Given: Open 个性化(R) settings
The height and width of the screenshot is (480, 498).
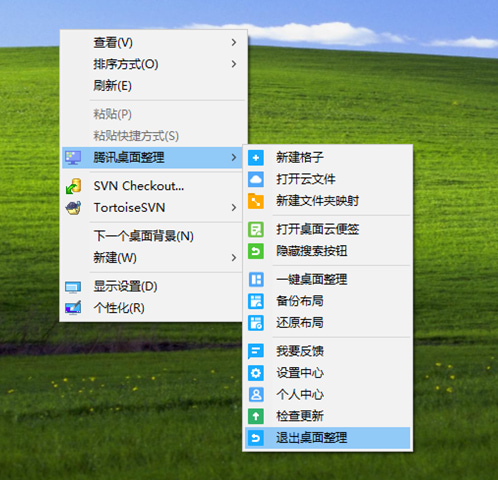Looking at the screenshot, I should [153, 308].
